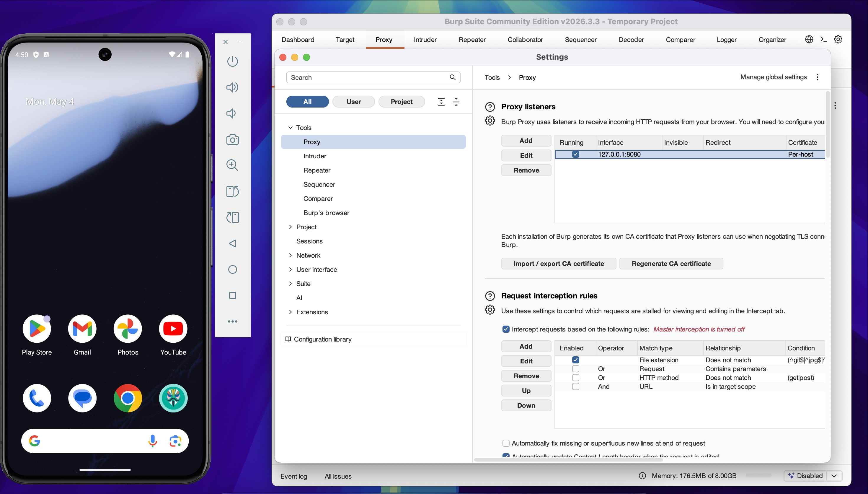
Task: Expand all settings sections icon
Action: pyautogui.click(x=441, y=102)
